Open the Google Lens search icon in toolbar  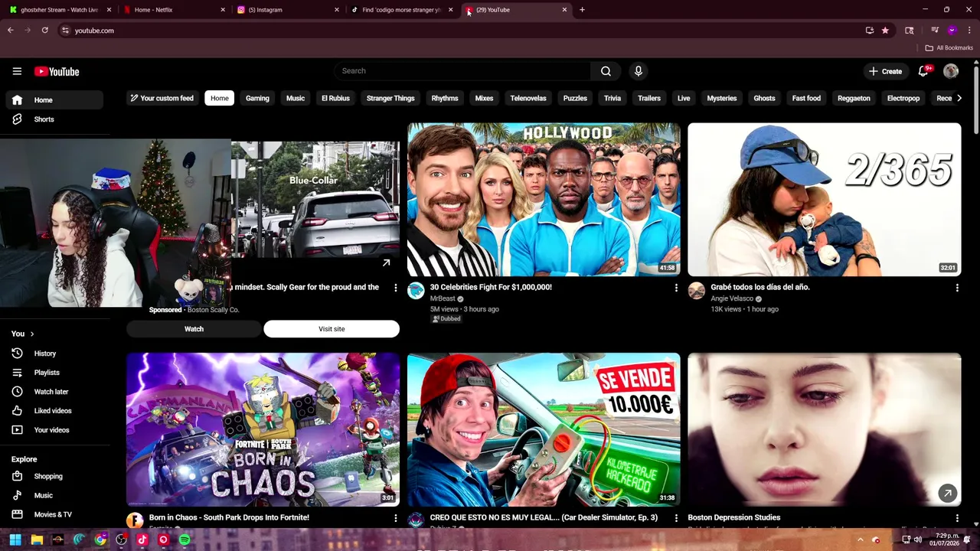click(x=909, y=31)
